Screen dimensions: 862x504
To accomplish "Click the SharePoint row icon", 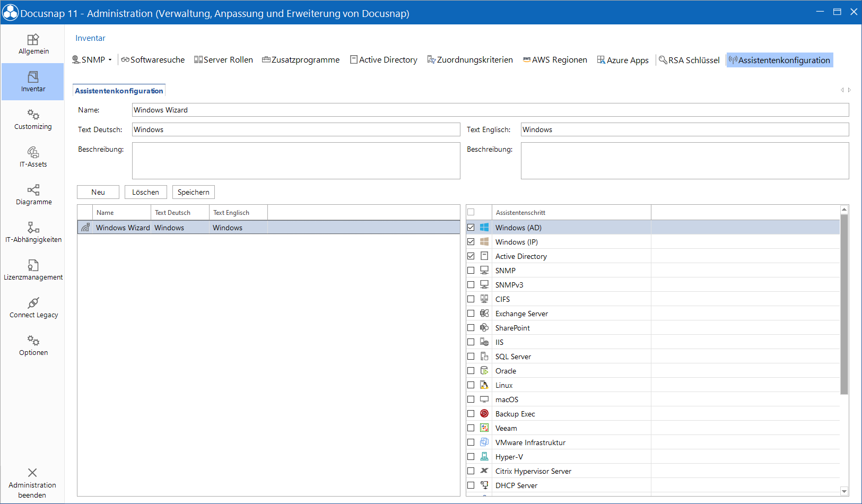I will click(x=484, y=328).
